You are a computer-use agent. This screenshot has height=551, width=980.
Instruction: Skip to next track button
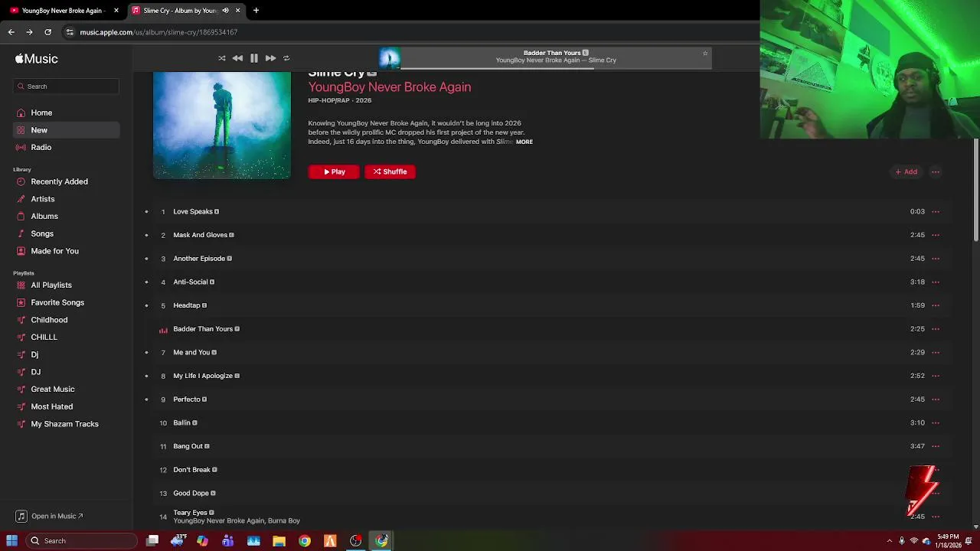coord(270,58)
